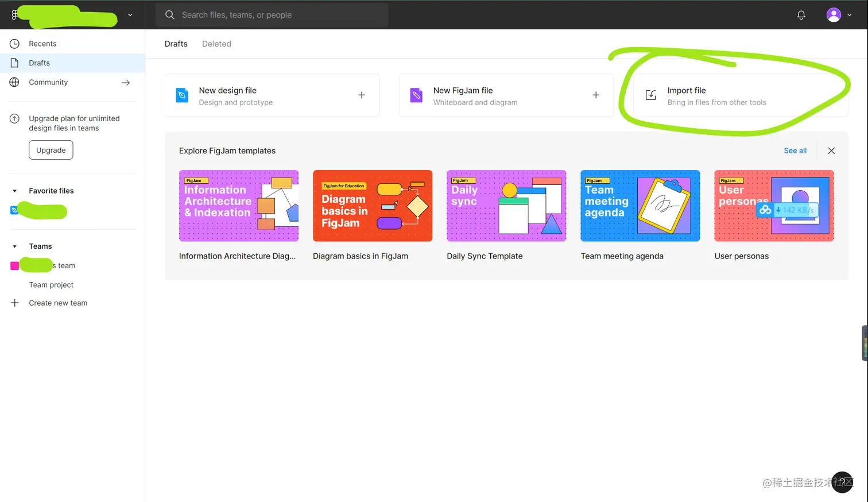868x502 pixels.
Task: Open Recents in the sidebar
Action: pyautogui.click(x=72, y=44)
